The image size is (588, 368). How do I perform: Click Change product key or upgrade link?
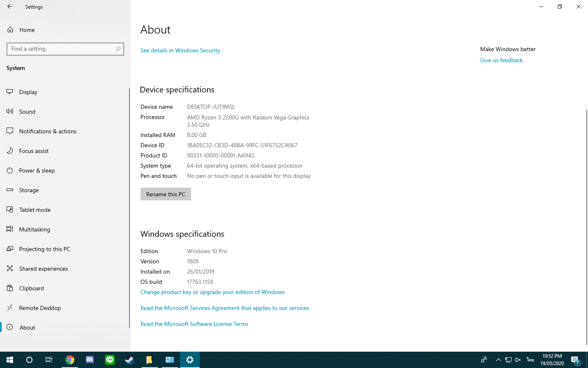tap(212, 292)
